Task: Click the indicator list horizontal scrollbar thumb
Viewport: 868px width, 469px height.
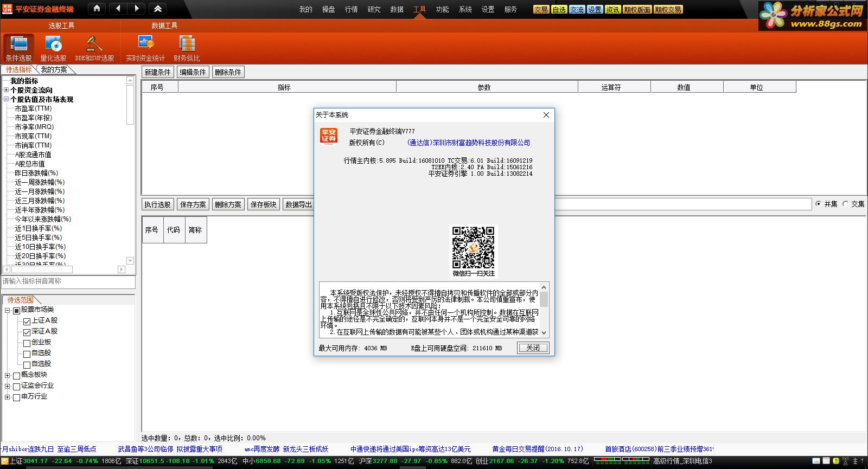Action: pyautogui.click(x=42, y=269)
